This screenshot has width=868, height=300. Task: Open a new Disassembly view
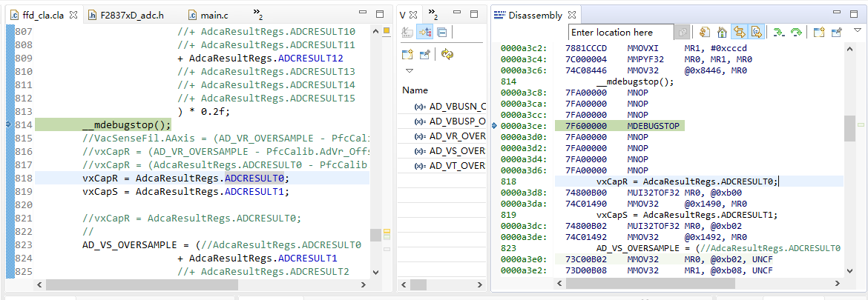[x=819, y=32]
